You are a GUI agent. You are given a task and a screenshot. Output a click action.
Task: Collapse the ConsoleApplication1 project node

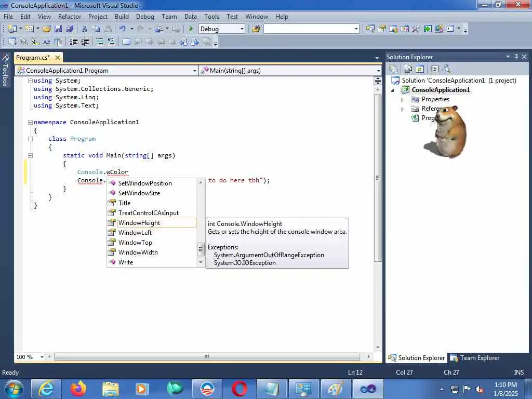(x=393, y=90)
